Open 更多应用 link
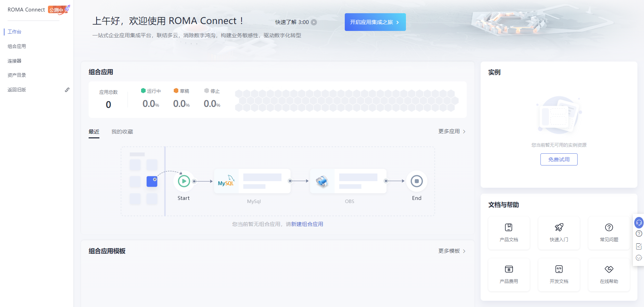 coord(449,131)
